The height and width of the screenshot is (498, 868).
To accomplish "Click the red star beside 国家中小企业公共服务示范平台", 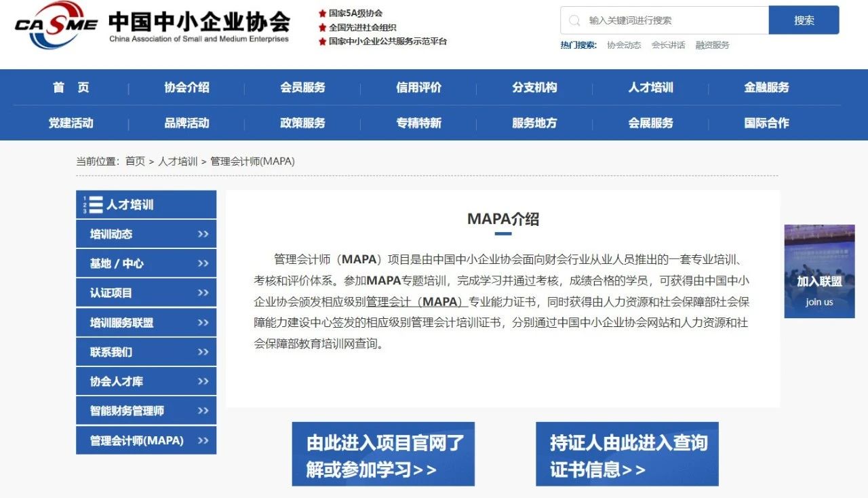I will [x=323, y=41].
